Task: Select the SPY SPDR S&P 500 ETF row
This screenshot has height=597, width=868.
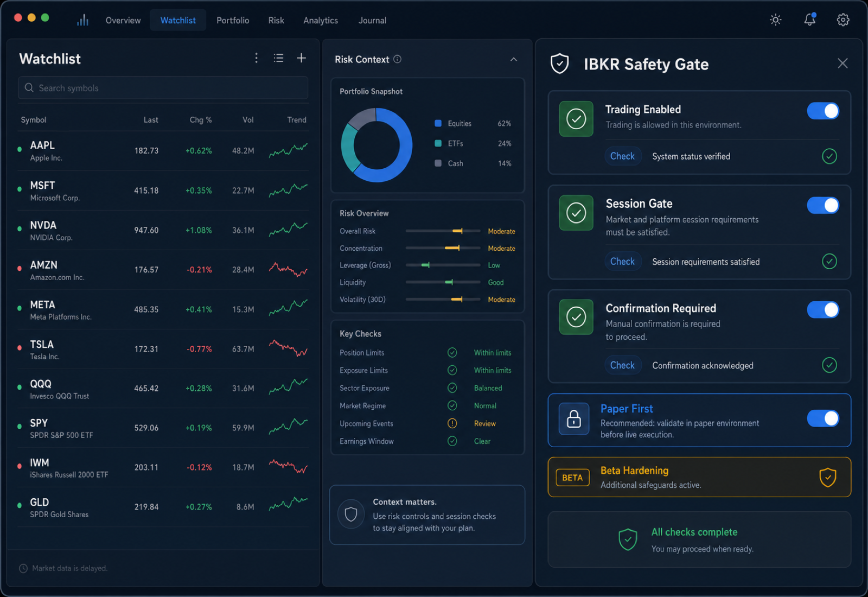Action: 163,428
